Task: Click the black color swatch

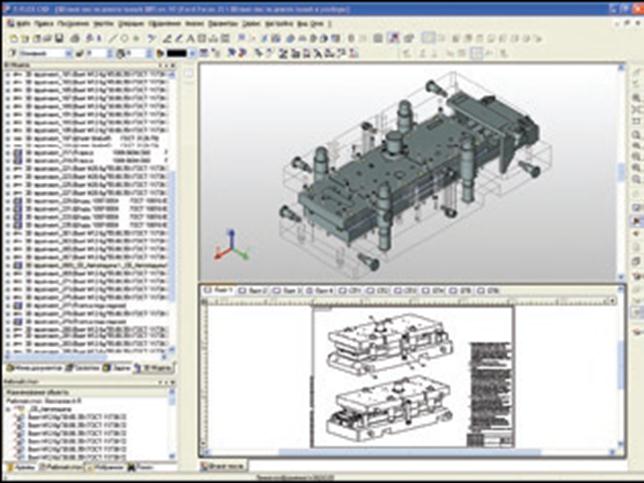Action: [177, 53]
